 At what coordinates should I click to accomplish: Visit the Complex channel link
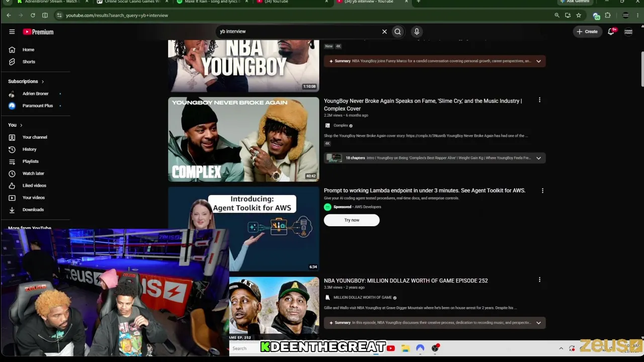(x=341, y=126)
